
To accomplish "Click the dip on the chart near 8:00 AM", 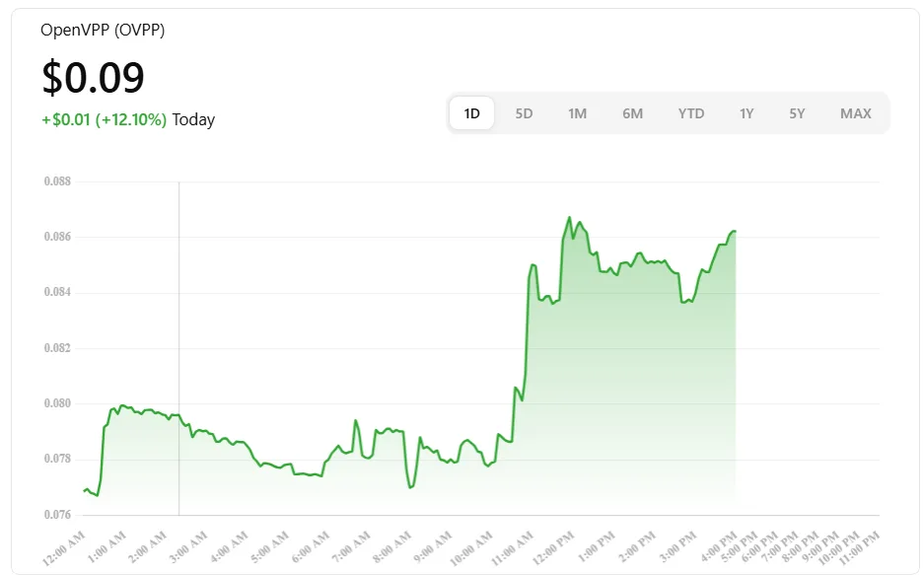I will [410, 485].
